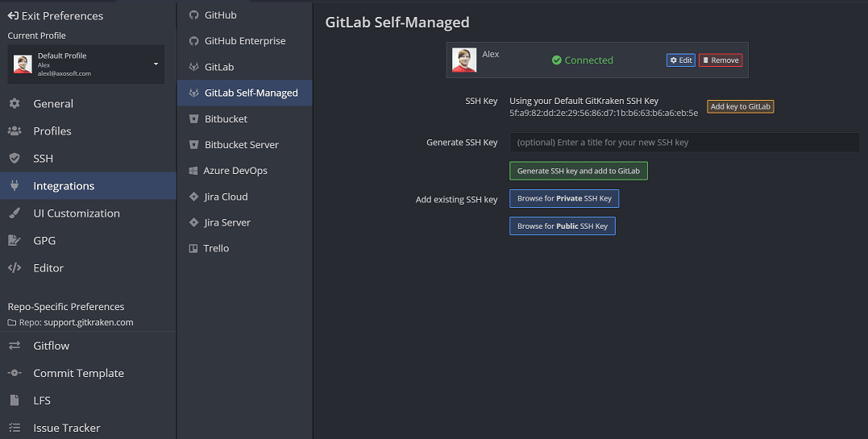Browse for Private SSH Key
The width and height of the screenshot is (868, 439).
(563, 199)
